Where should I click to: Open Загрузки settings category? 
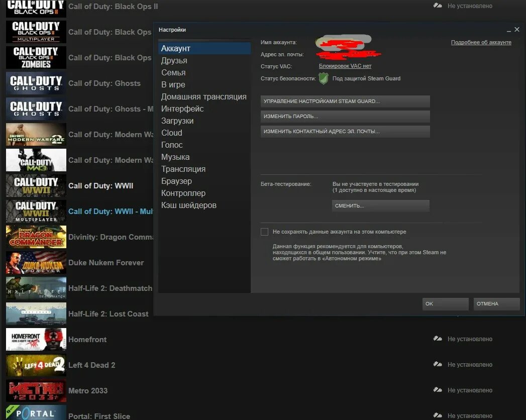coord(177,121)
